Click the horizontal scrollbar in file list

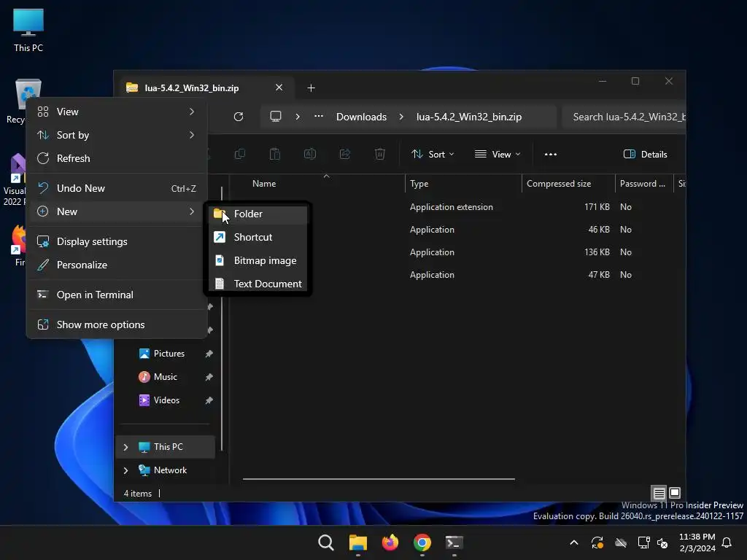coord(379,479)
